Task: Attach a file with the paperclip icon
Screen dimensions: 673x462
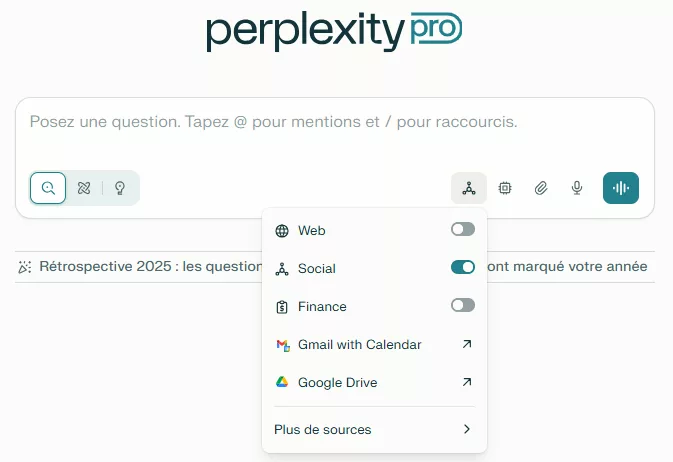Action: pyautogui.click(x=541, y=188)
